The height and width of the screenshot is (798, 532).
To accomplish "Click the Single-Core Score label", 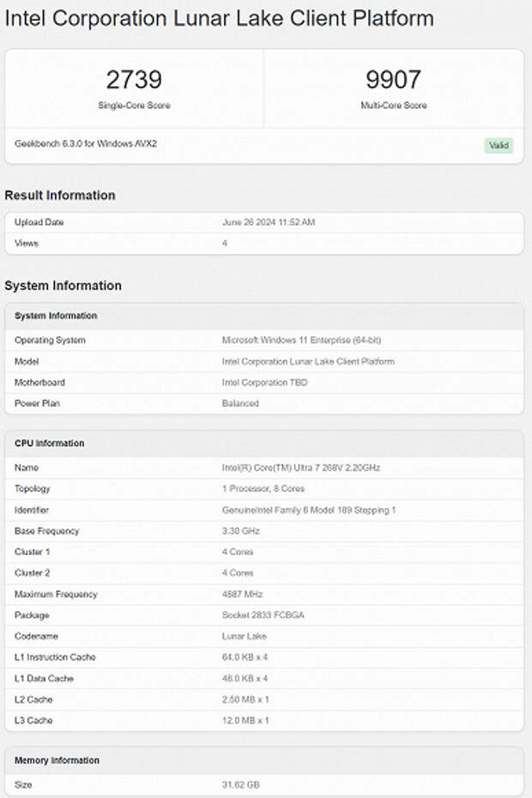I will (x=134, y=106).
